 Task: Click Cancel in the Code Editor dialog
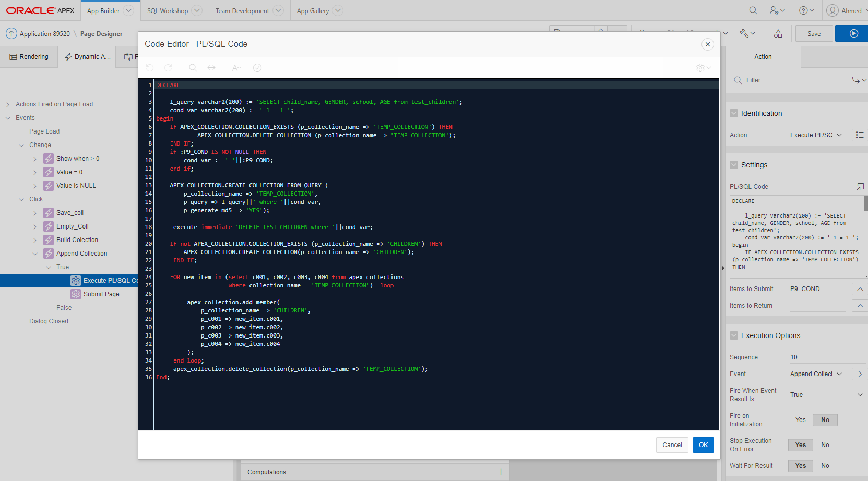[x=672, y=445]
